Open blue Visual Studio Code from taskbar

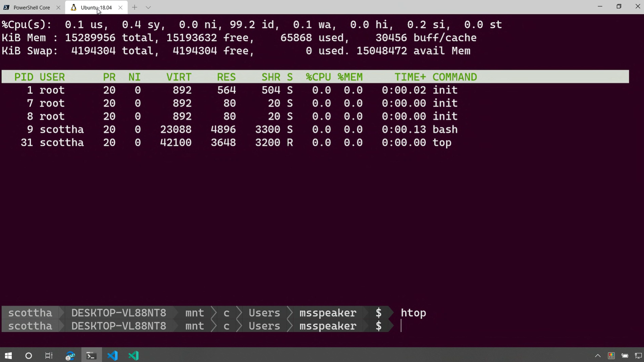click(x=112, y=356)
